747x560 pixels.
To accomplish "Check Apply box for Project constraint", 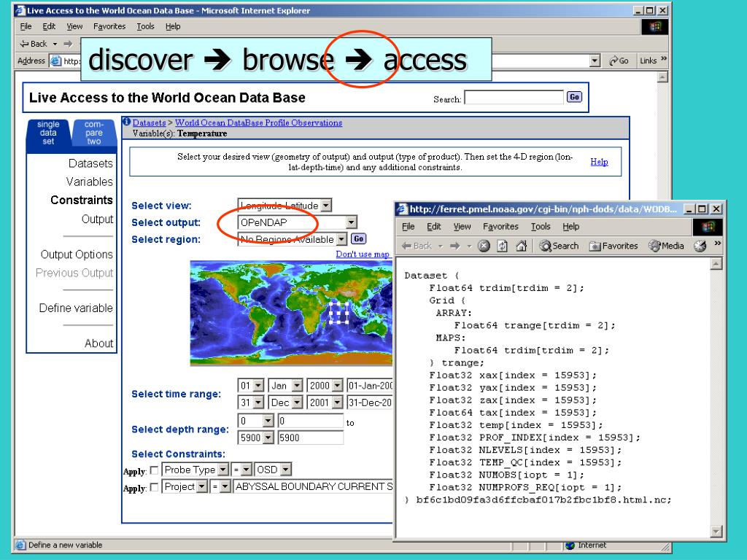I will tap(154, 487).
